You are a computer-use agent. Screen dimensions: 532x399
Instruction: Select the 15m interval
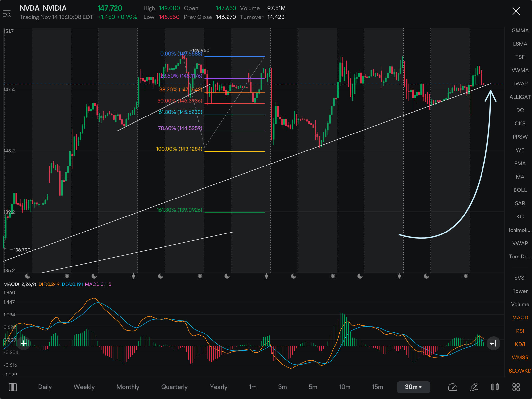tap(378, 387)
